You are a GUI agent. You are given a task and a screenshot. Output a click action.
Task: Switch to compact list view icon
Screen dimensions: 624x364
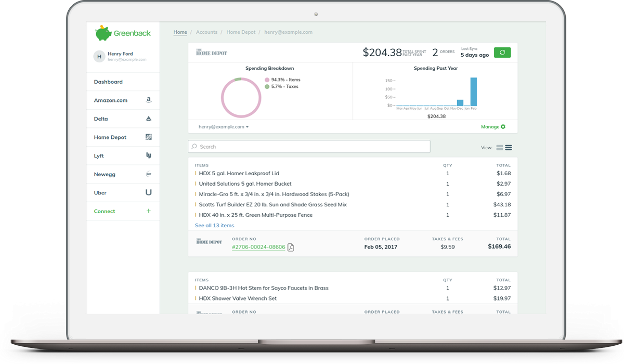pyautogui.click(x=500, y=148)
